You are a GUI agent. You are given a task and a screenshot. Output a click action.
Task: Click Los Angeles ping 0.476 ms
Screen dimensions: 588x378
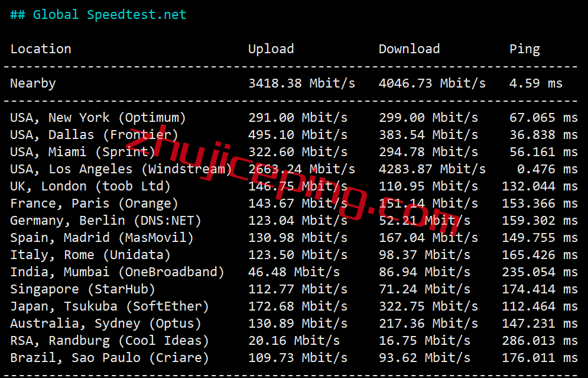coord(547,169)
